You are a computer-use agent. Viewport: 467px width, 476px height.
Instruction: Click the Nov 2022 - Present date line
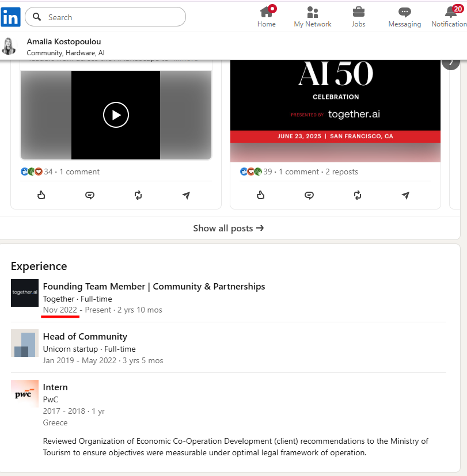pos(102,310)
